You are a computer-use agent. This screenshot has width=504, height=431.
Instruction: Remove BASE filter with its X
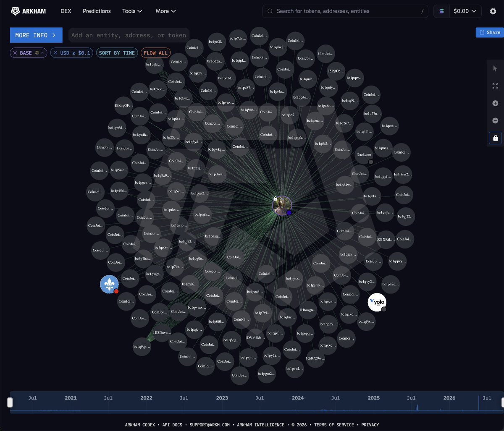click(15, 53)
